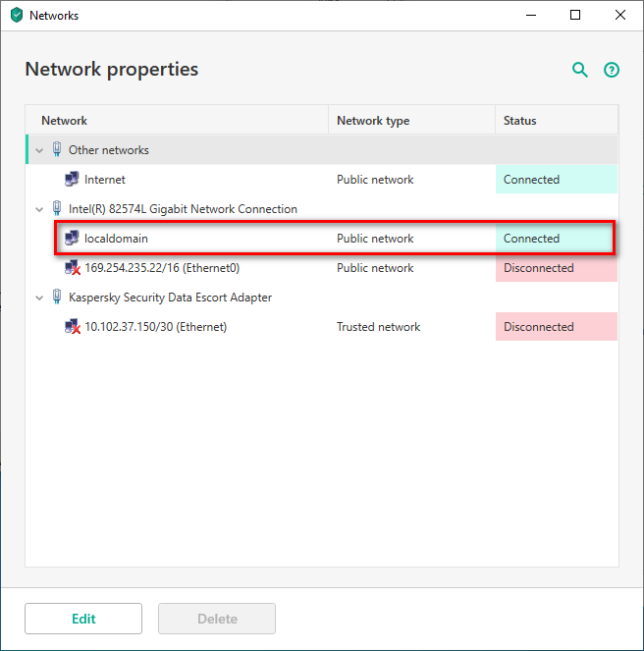Click the Other networks adapter icon
Image resolution: width=644 pixels, height=651 pixels.
pos(56,150)
